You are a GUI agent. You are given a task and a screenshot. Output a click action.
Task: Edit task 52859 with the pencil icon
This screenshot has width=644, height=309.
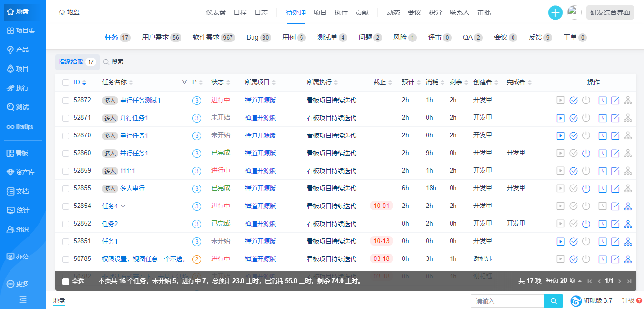coord(615,171)
